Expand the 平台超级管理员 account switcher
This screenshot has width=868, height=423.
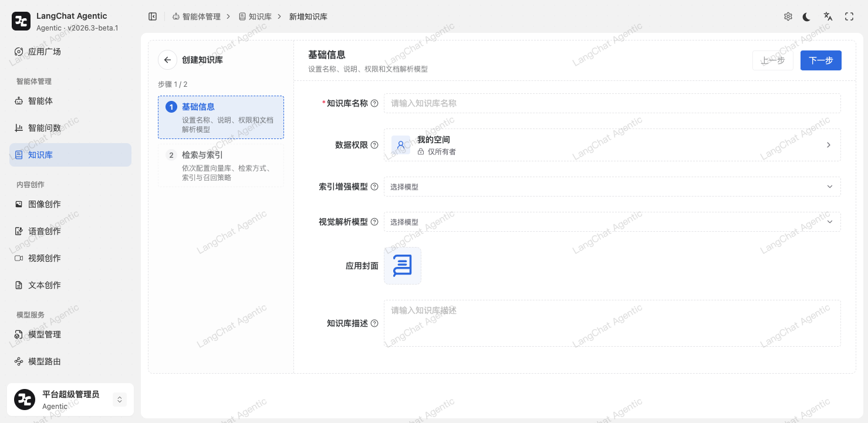tap(120, 400)
